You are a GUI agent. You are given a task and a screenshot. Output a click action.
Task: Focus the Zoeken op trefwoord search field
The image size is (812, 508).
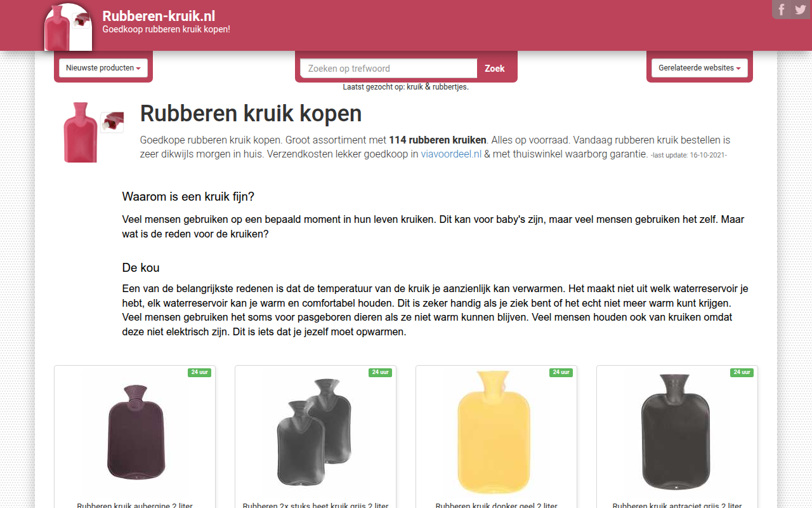[x=388, y=69]
